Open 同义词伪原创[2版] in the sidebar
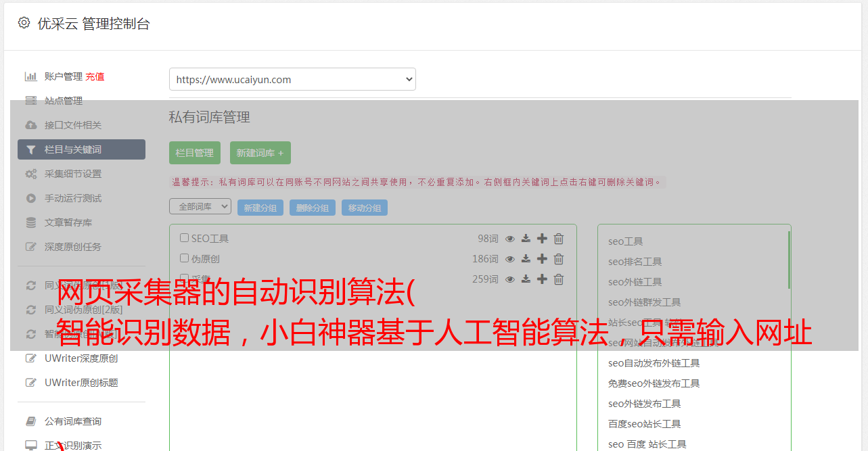Screen dimensions: 868x451 (84, 310)
